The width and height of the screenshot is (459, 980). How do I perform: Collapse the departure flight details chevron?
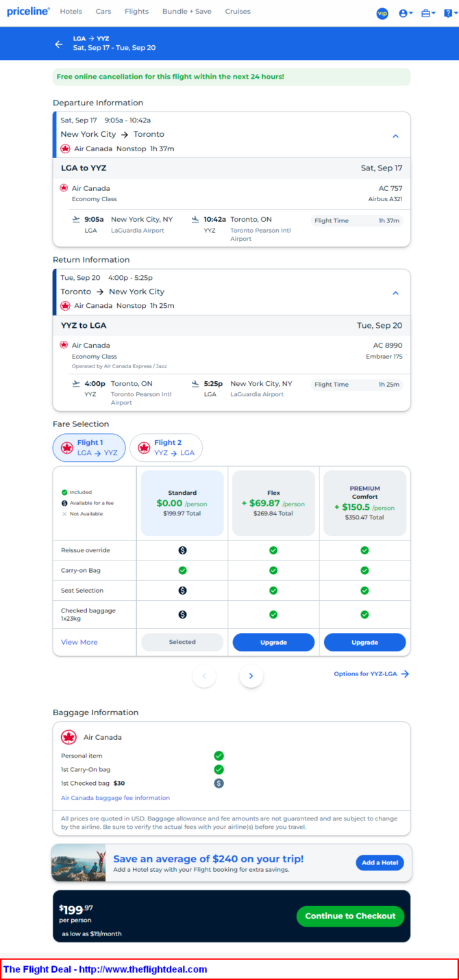[x=395, y=136]
